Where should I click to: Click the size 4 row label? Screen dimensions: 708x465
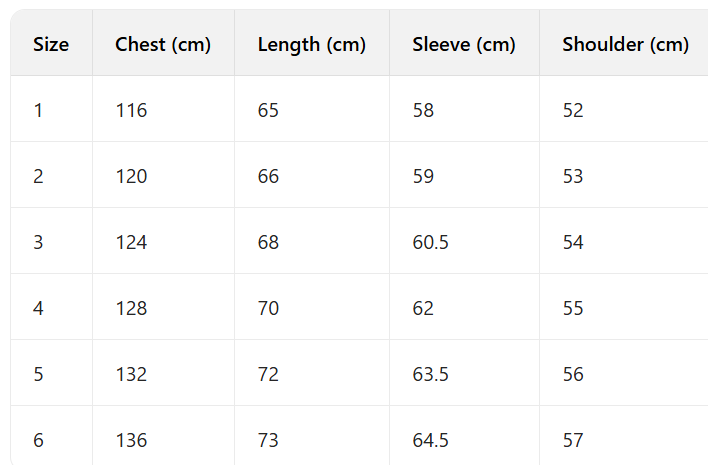(x=38, y=308)
